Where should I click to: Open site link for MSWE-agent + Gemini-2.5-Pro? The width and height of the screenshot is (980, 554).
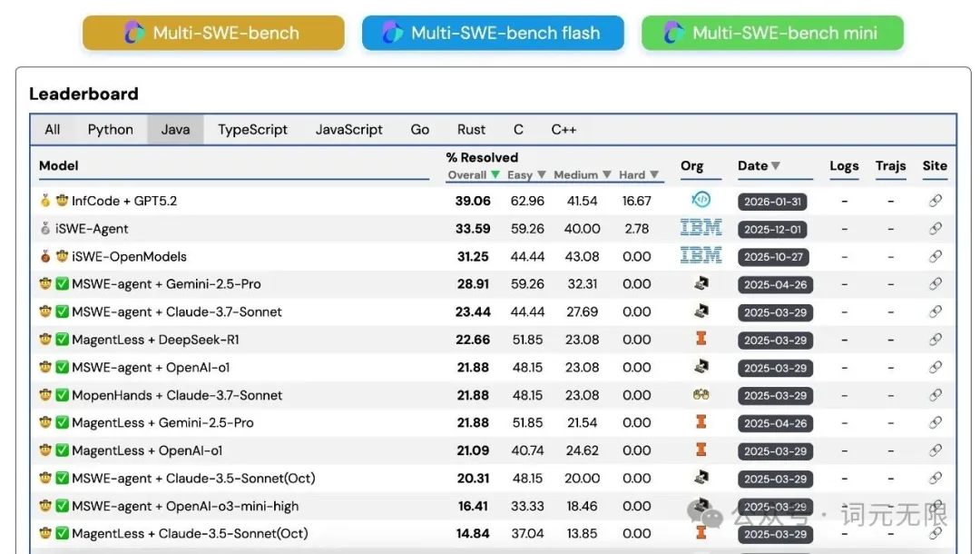pyautogui.click(x=935, y=284)
